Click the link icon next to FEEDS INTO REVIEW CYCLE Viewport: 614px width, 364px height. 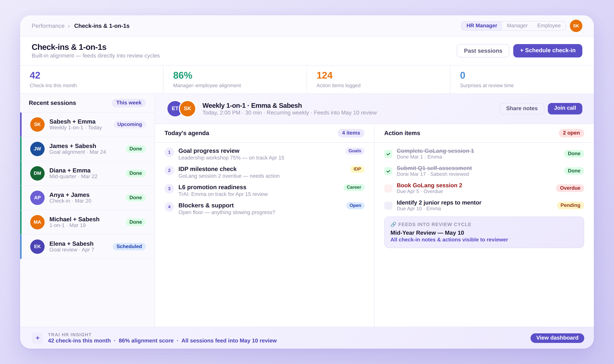(393, 224)
